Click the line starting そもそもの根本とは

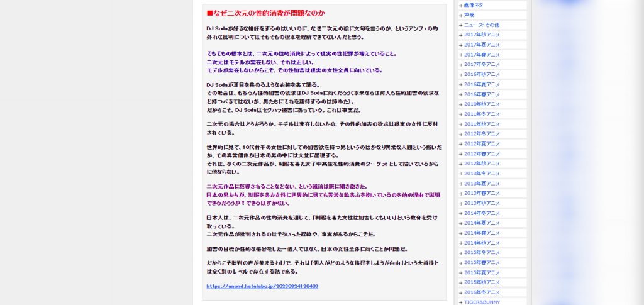(301, 54)
